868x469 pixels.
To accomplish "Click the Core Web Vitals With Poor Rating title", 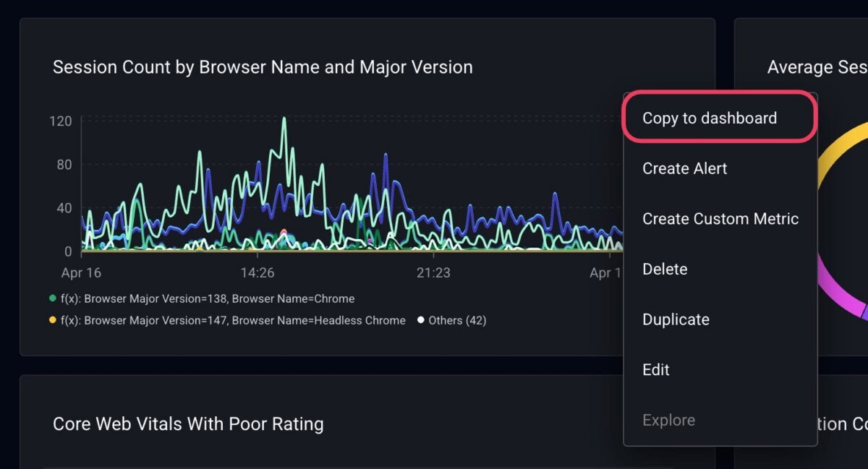I will [x=188, y=423].
